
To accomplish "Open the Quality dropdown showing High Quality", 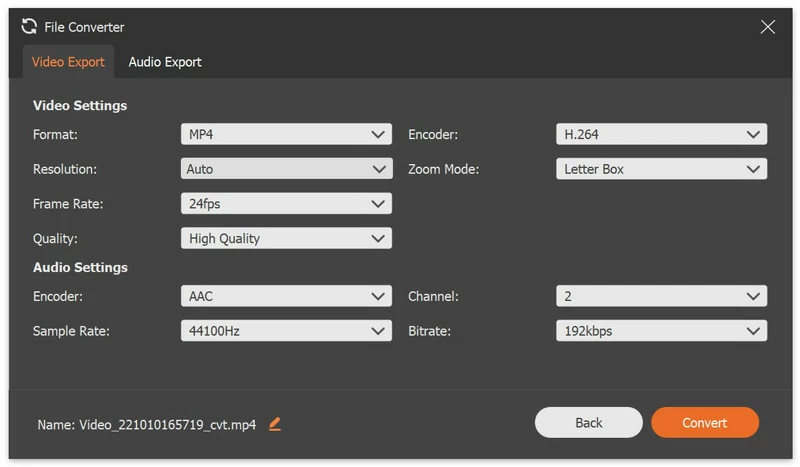I will (x=286, y=238).
